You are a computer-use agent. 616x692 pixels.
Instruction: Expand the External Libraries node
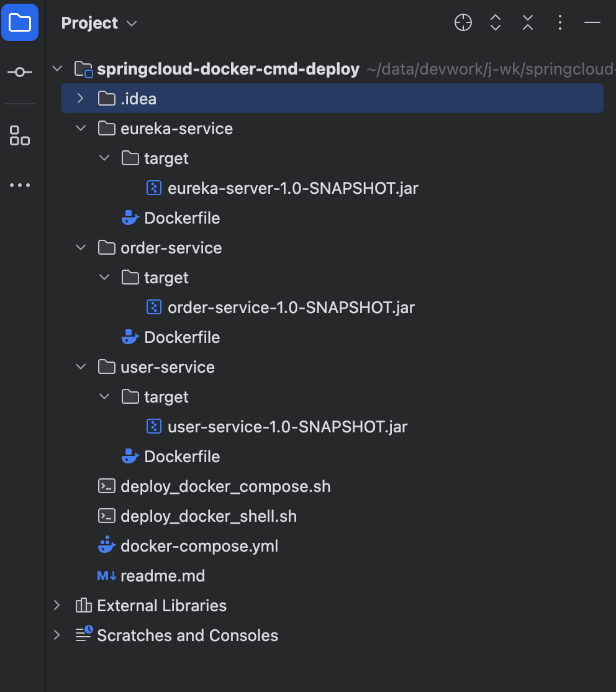[57, 605]
